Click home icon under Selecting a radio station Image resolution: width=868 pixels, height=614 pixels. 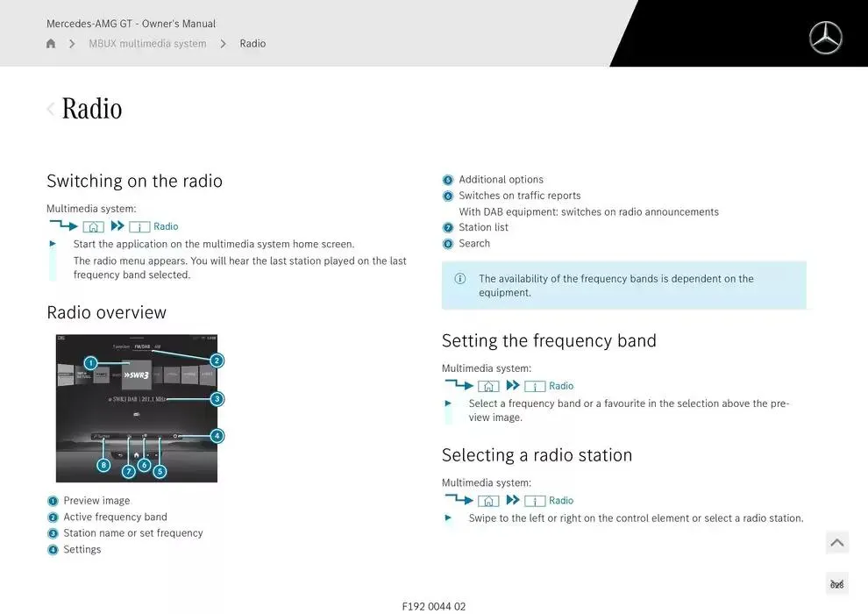coord(488,501)
